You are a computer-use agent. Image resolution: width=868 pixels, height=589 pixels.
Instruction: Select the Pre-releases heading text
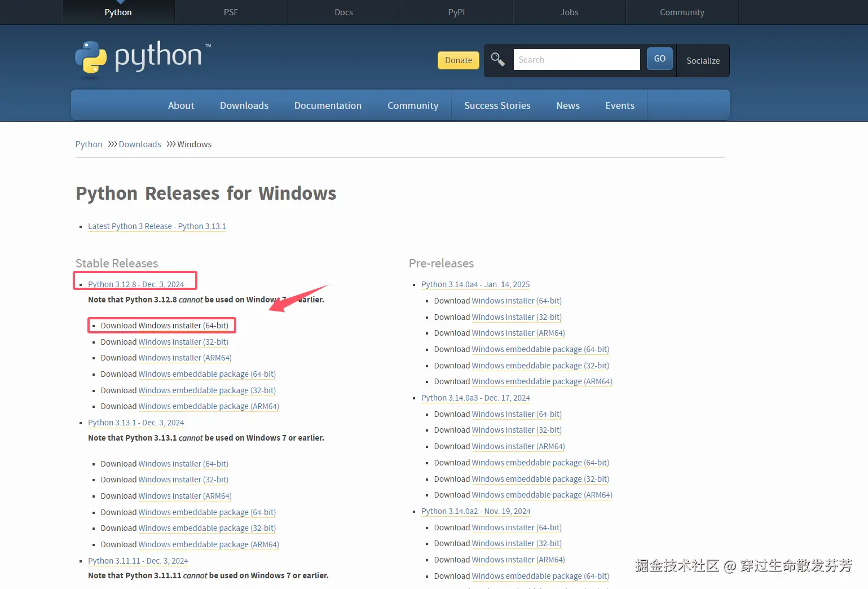[441, 263]
